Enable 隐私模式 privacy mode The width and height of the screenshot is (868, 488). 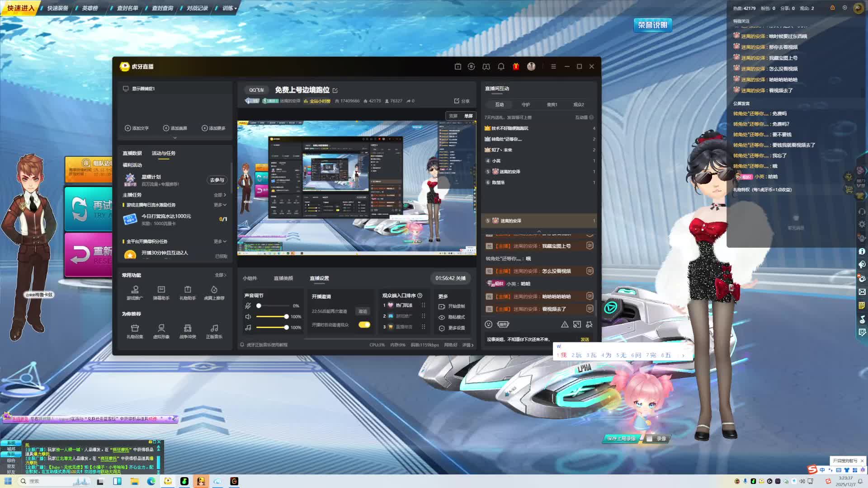452,317
